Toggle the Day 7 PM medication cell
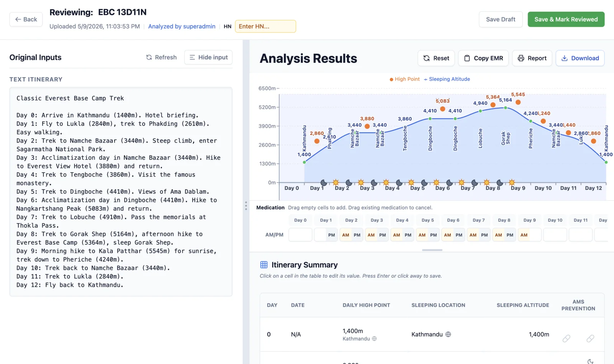614x364 pixels. click(484, 235)
